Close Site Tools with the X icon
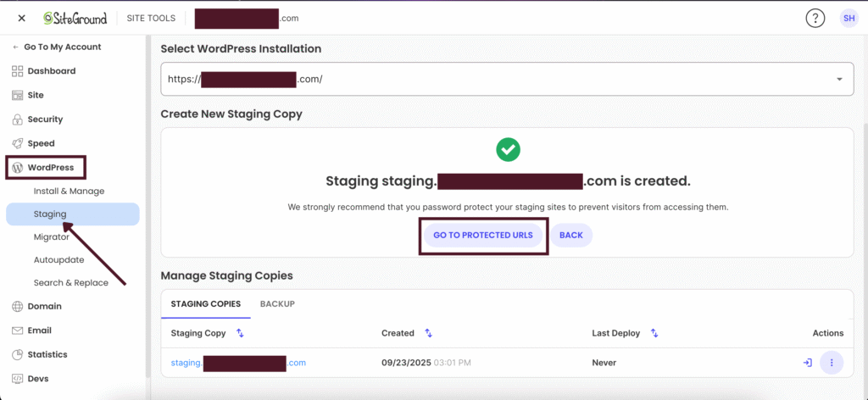The width and height of the screenshot is (868, 400). click(x=21, y=19)
